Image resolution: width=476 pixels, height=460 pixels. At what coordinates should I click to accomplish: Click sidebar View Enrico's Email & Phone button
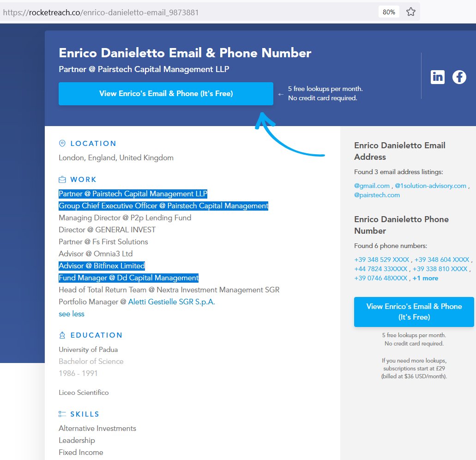(x=414, y=312)
